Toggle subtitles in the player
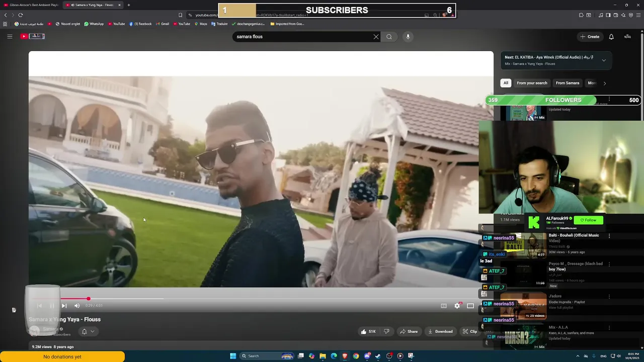 tap(444, 306)
